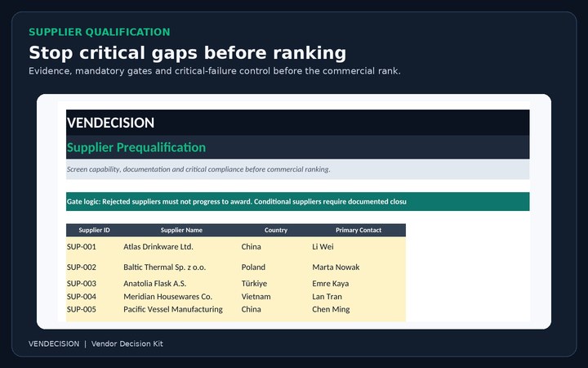Click the VENDECISION banner title
The width and height of the screenshot is (588, 368).
pyautogui.click(x=110, y=123)
